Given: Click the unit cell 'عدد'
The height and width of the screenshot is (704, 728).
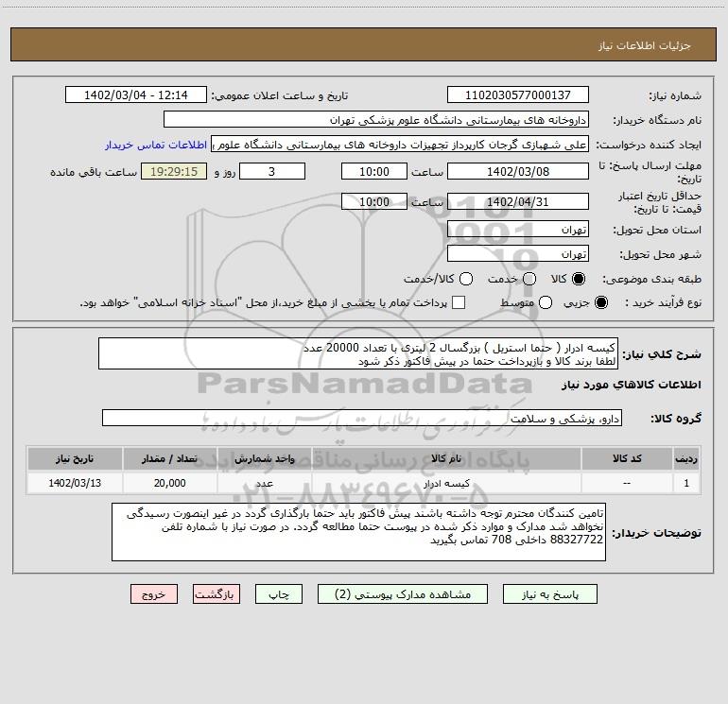Looking at the screenshot, I should point(264,483).
